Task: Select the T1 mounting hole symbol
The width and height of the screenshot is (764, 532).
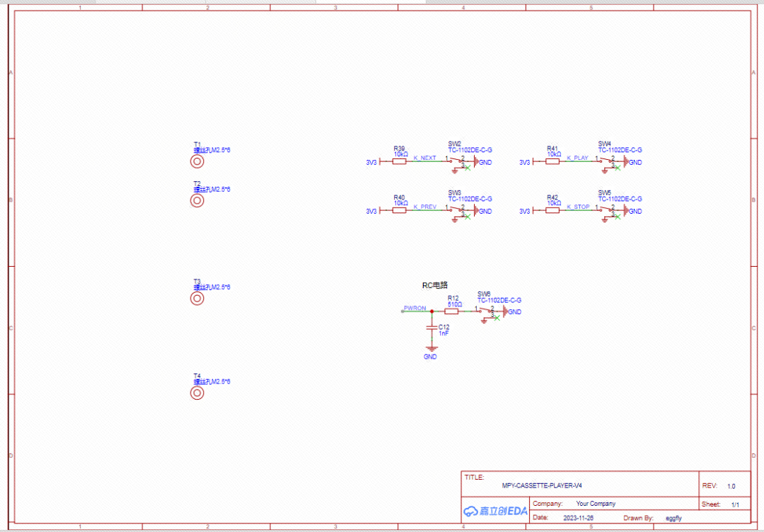Action: click(197, 162)
